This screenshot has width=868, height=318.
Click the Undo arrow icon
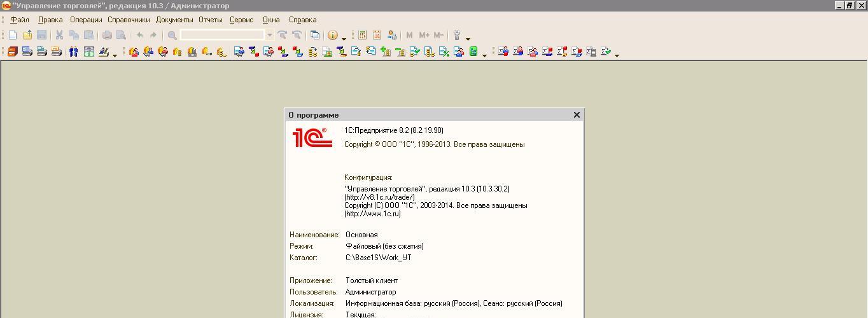click(x=140, y=35)
